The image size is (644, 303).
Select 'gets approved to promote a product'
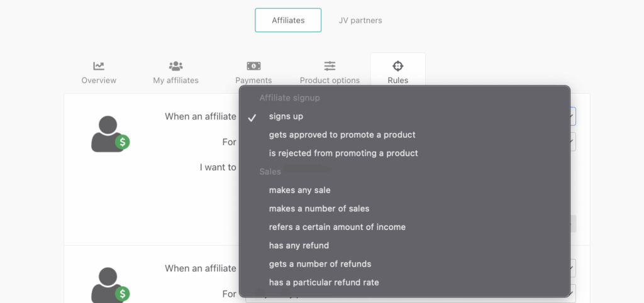[x=342, y=135]
